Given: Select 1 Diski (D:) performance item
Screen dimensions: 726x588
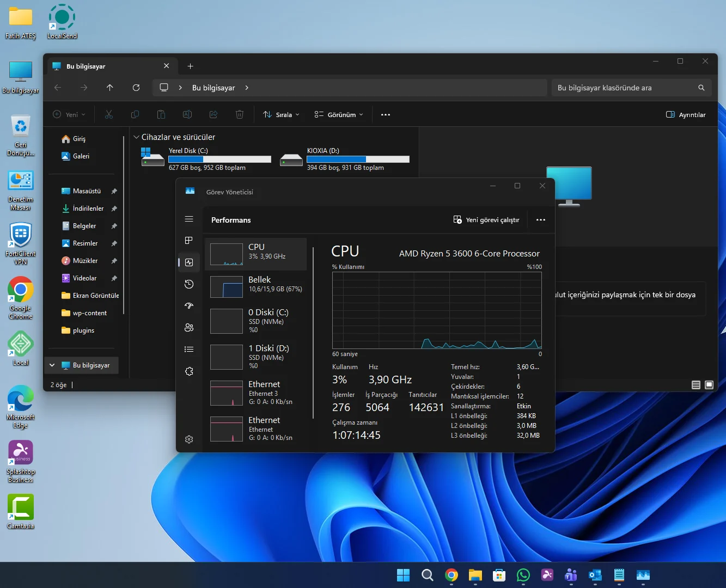Looking at the screenshot, I should tap(256, 357).
